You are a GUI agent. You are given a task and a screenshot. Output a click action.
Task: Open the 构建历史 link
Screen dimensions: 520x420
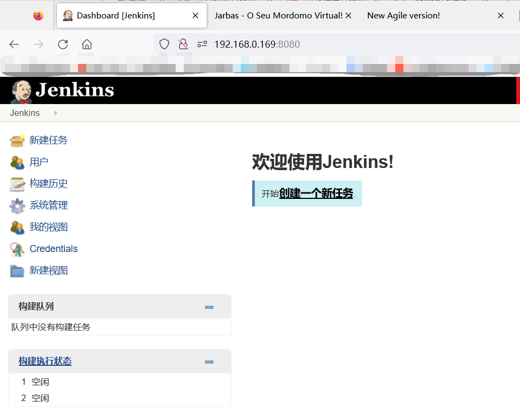click(x=48, y=184)
